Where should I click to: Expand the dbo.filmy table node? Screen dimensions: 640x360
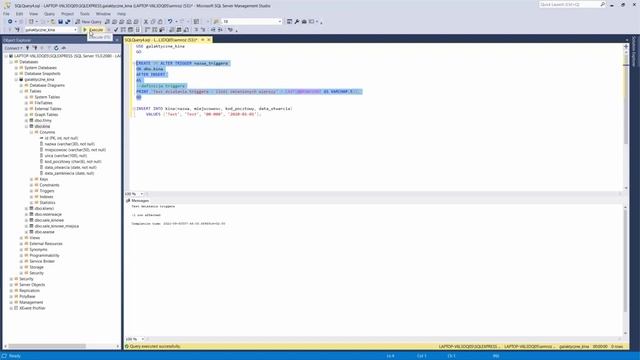(27, 121)
